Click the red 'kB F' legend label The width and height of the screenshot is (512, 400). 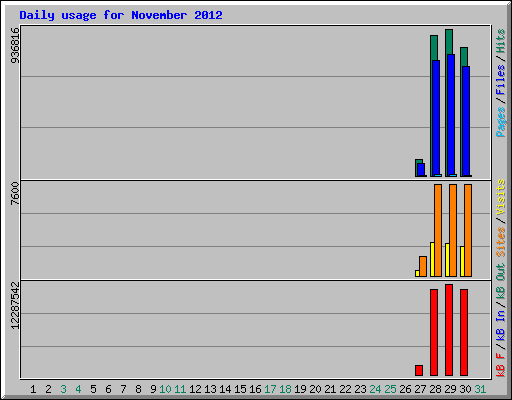[x=500, y=365]
